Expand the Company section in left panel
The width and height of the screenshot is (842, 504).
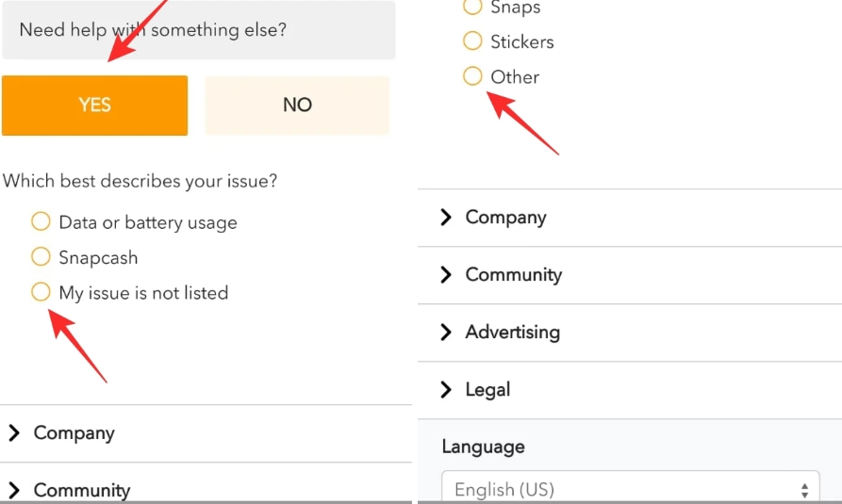(206, 433)
